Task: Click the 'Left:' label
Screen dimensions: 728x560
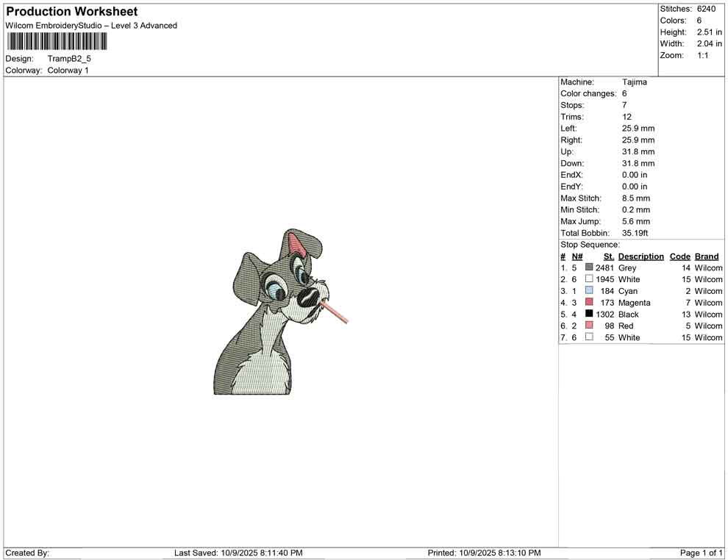Action: tap(568, 129)
